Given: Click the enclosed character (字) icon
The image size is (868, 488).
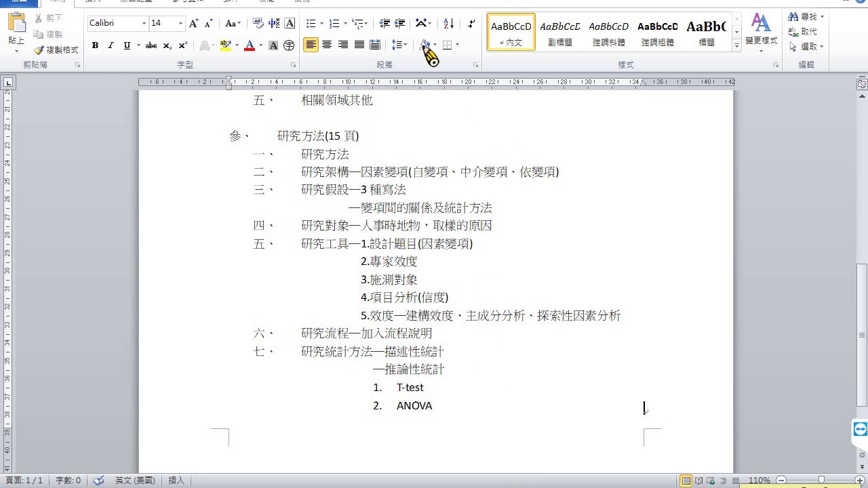Looking at the screenshot, I should (x=289, y=45).
